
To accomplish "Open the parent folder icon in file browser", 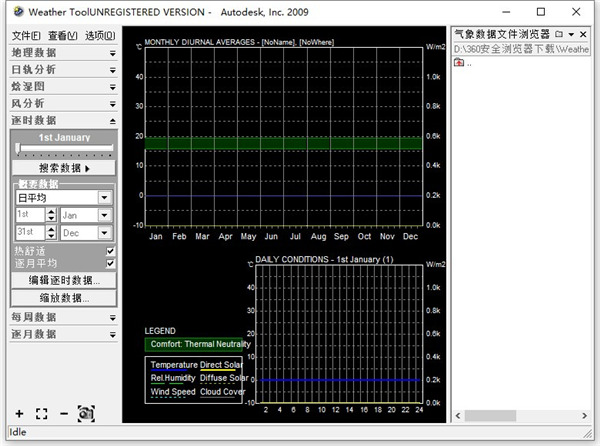I will (x=459, y=63).
